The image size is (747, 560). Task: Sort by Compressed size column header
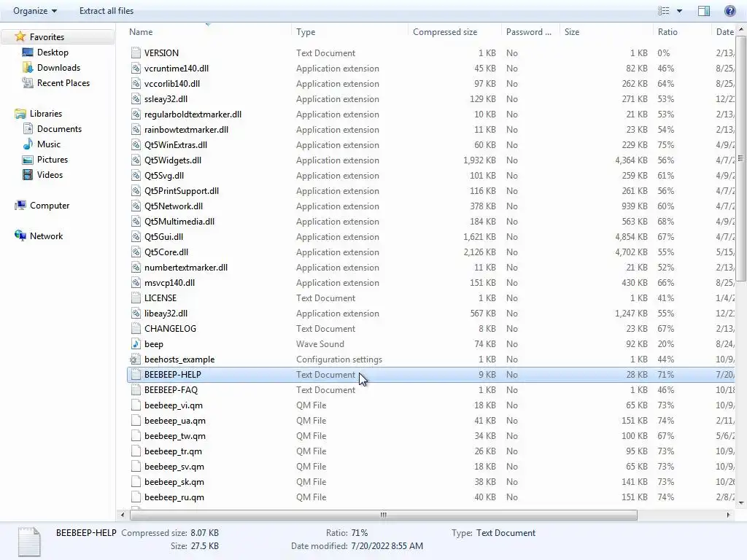pyautogui.click(x=445, y=32)
